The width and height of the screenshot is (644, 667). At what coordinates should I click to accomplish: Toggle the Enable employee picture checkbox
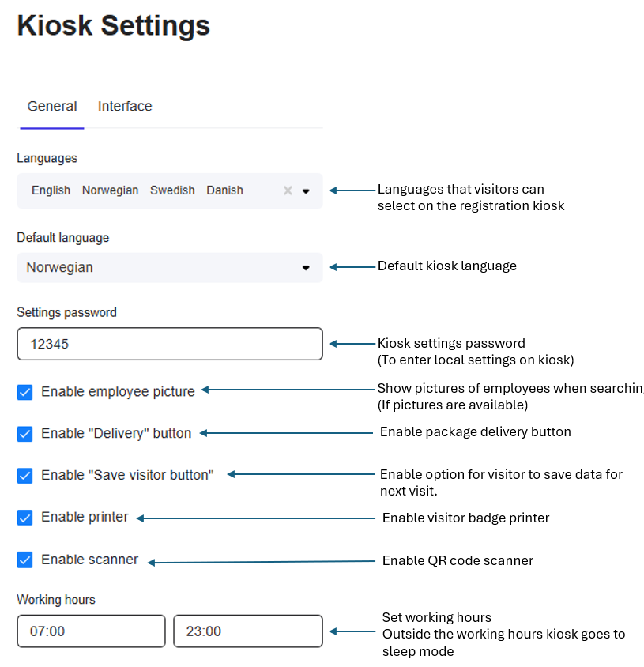point(25,392)
